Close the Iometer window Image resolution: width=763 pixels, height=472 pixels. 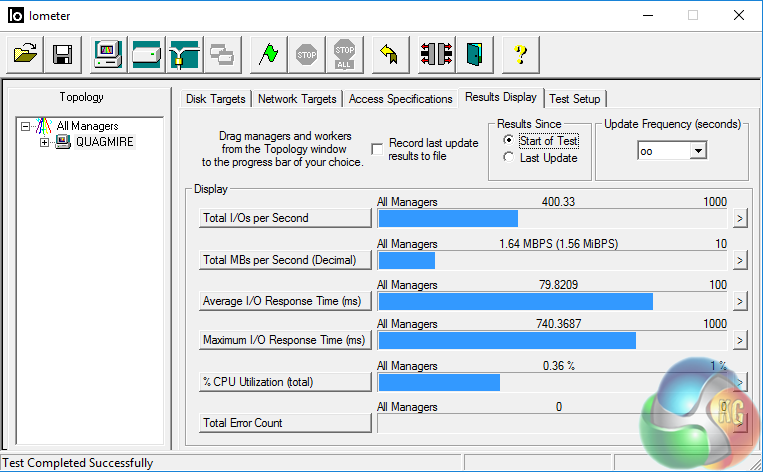[739, 16]
